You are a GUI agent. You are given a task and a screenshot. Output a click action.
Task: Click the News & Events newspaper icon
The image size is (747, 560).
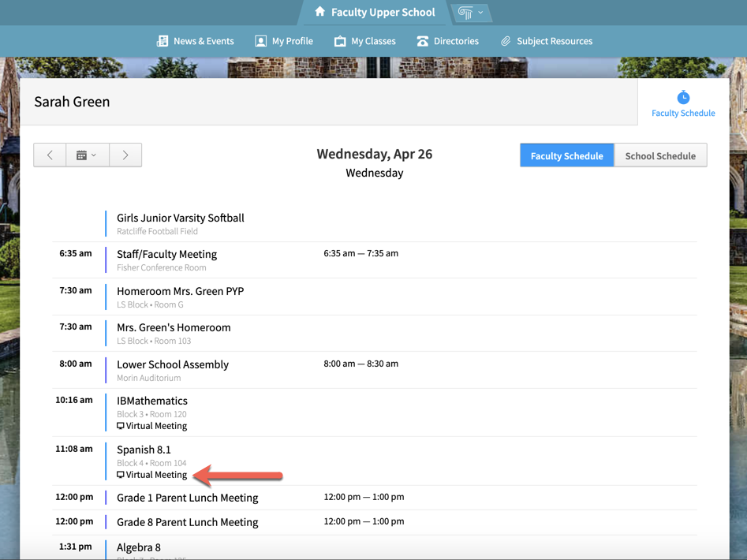(x=162, y=41)
